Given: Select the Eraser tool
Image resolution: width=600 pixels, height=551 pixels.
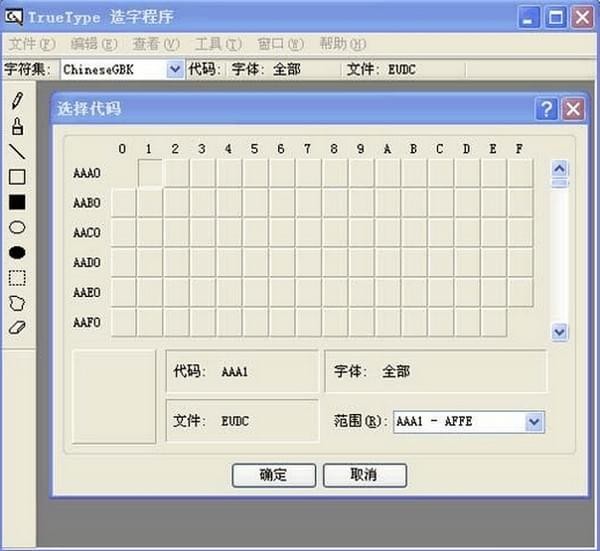Looking at the screenshot, I should click(17, 327).
